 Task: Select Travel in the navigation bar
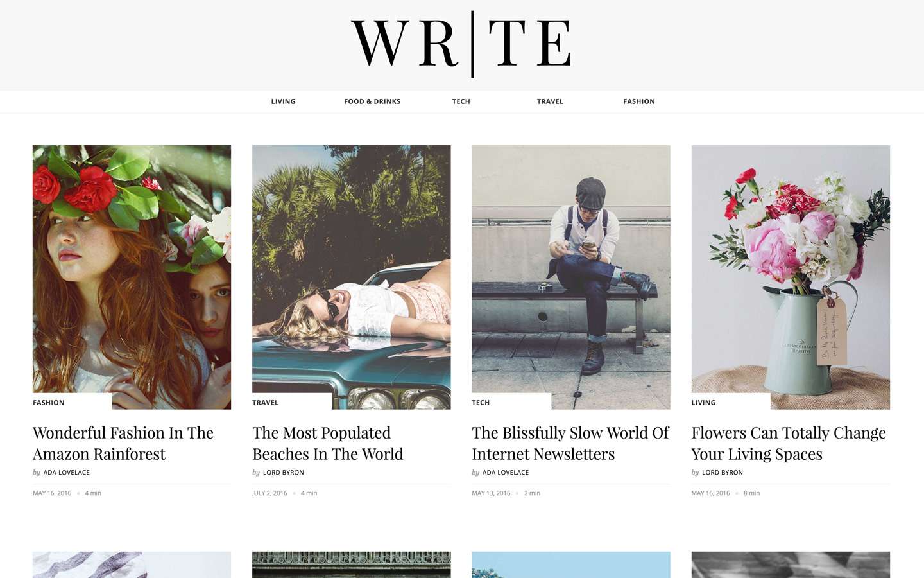(550, 101)
